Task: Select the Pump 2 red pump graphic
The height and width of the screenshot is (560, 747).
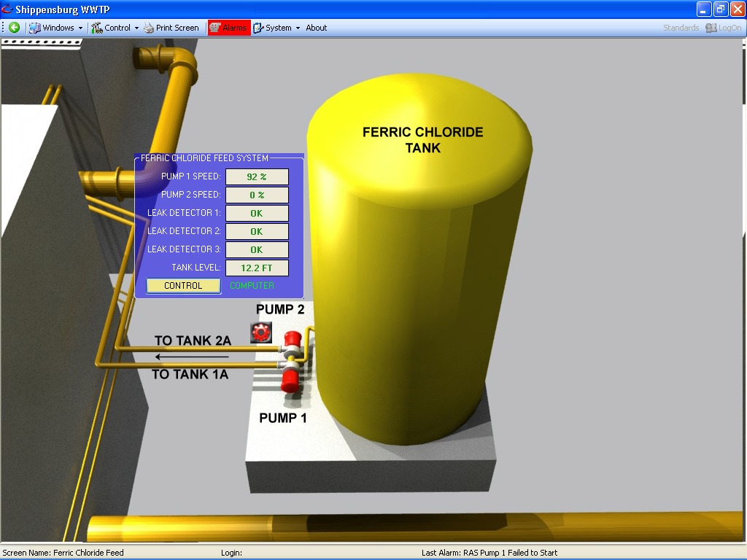Action: click(293, 339)
